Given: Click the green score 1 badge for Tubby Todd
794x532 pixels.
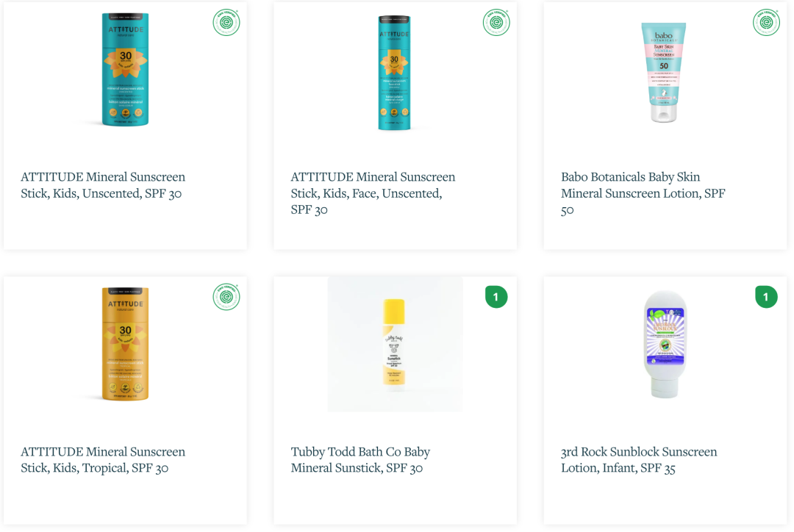Looking at the screenshot, I should (x=496, y=297).
